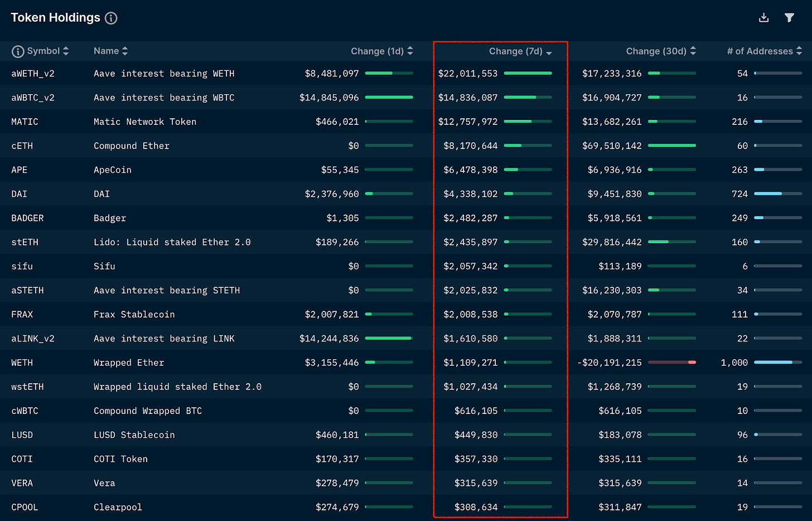Select the WETH symbol cell
The image size is (812, 521).
[x=22, y=363]
